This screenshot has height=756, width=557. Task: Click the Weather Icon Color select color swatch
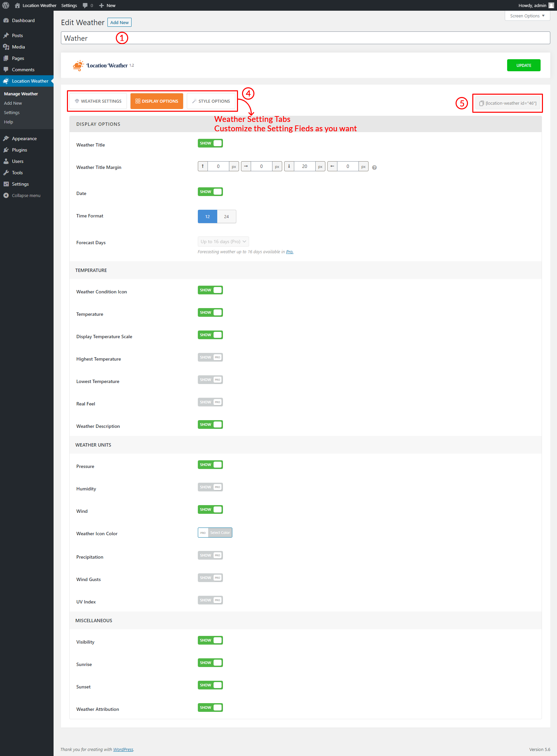220,532
